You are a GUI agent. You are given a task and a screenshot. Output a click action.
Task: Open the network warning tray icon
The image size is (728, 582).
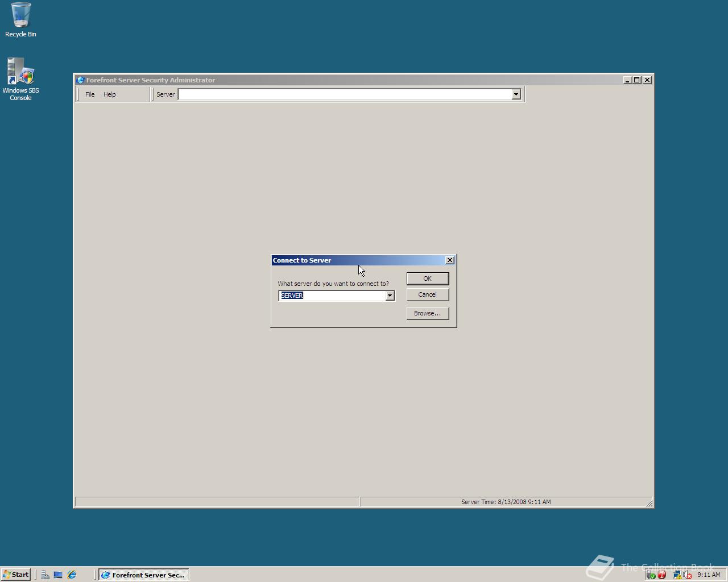677,575
